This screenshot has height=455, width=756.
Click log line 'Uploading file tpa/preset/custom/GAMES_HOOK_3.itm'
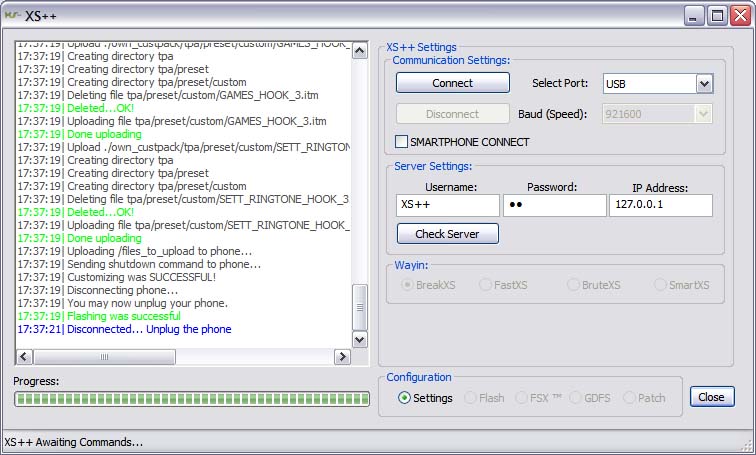pyautogui.click(x=172, y=121)
